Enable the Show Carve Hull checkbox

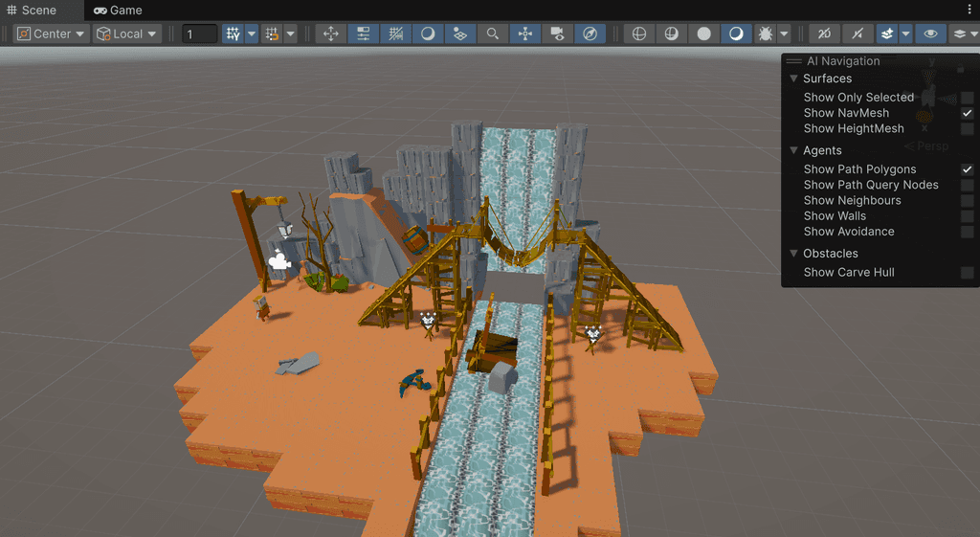[x=967, y=273]
